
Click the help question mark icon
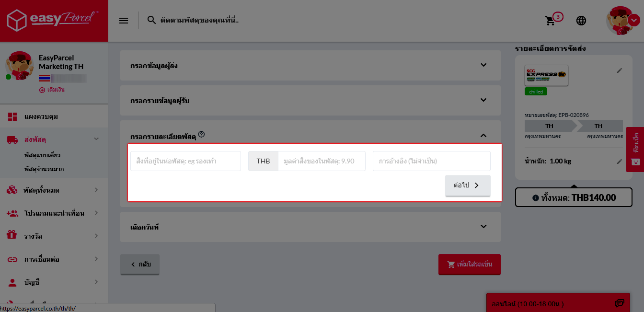click(201, 135)
